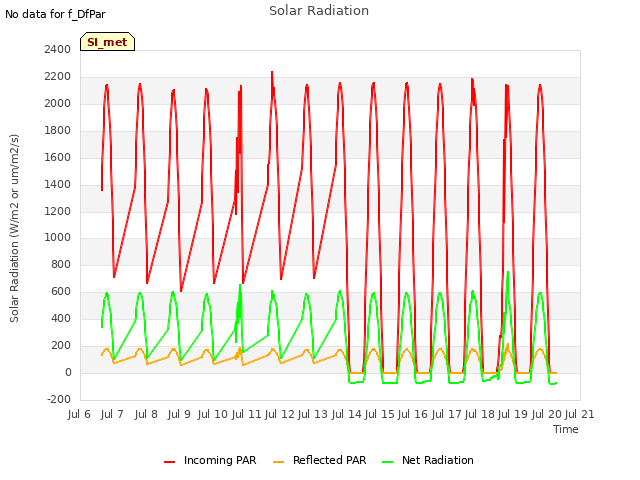Toggle the Incoming PAR legend entry
Screen dimensions: 640x480
click(x=210, y=460)
